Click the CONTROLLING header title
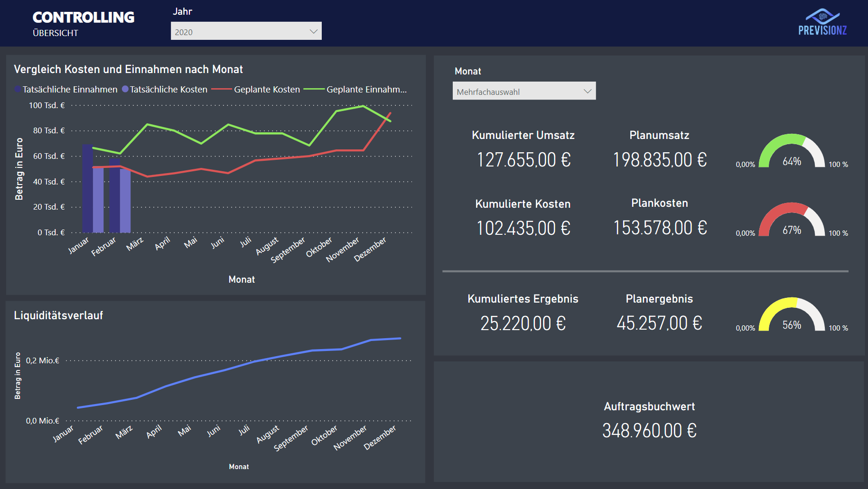Screen dimensions: 868x489 tap(84, 18)
